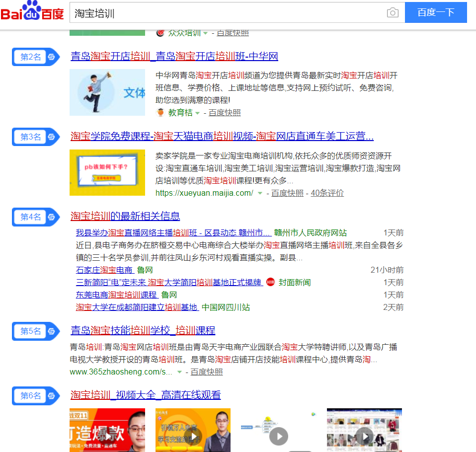Play the clothing shop listing video
476x452 pixels.
pos(364,430)
